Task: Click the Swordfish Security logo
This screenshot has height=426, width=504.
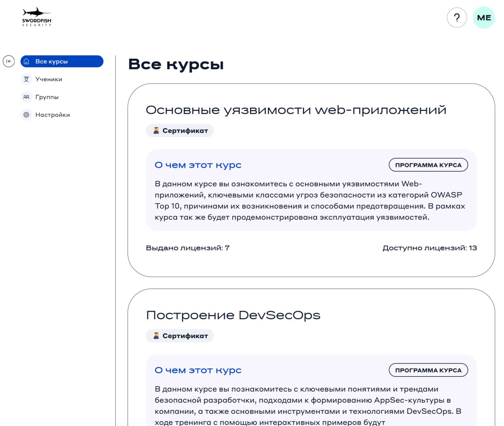Action: (x=37, y=17)
